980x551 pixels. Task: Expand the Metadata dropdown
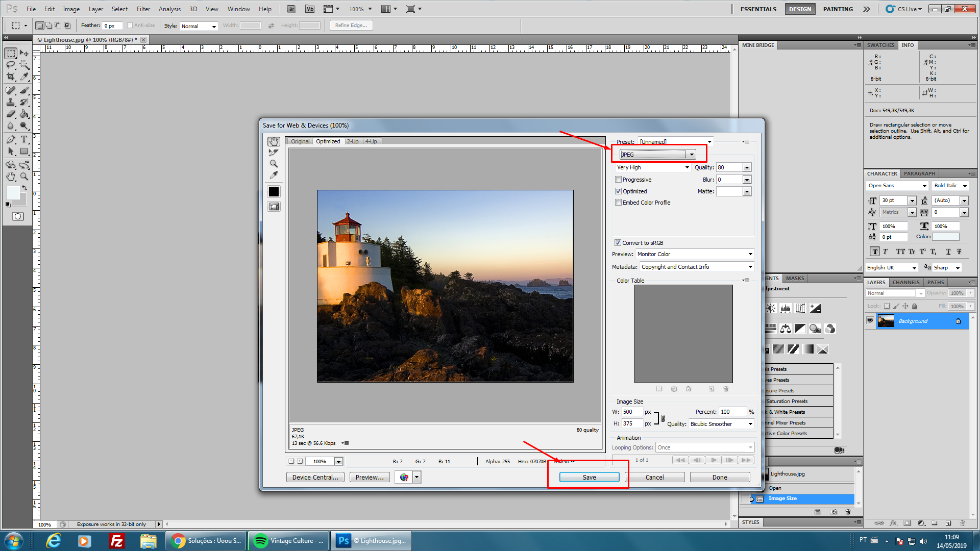[697, 267]
